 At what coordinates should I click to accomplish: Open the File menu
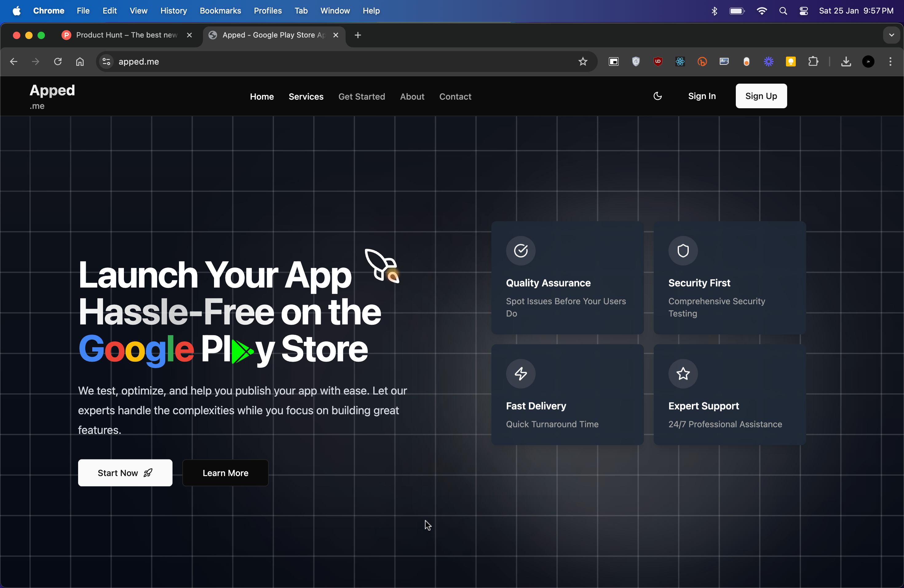(83, 11)
